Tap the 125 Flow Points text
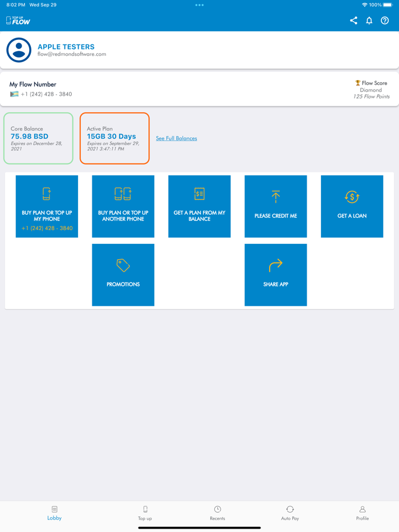The image size is (399, 532). [371, 97]
